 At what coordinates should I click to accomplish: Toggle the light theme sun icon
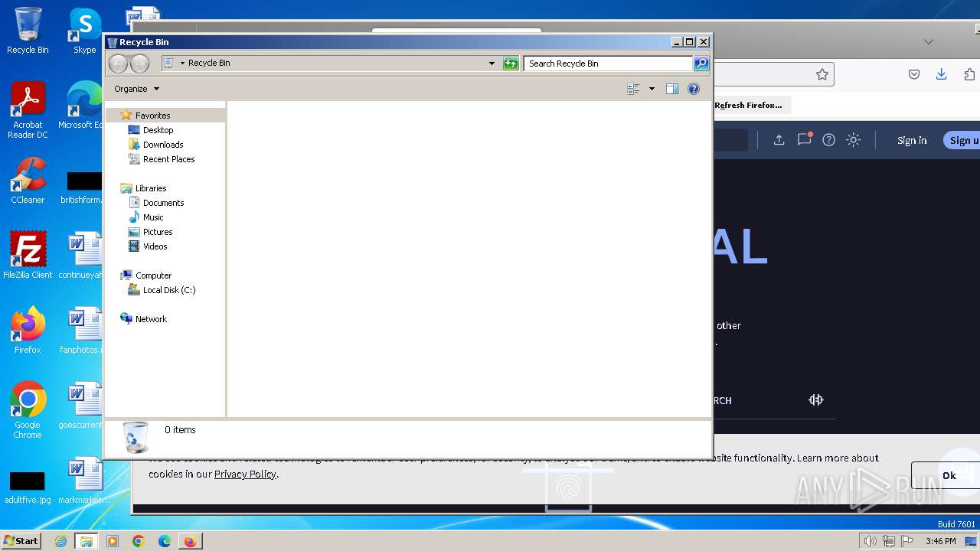853,140
